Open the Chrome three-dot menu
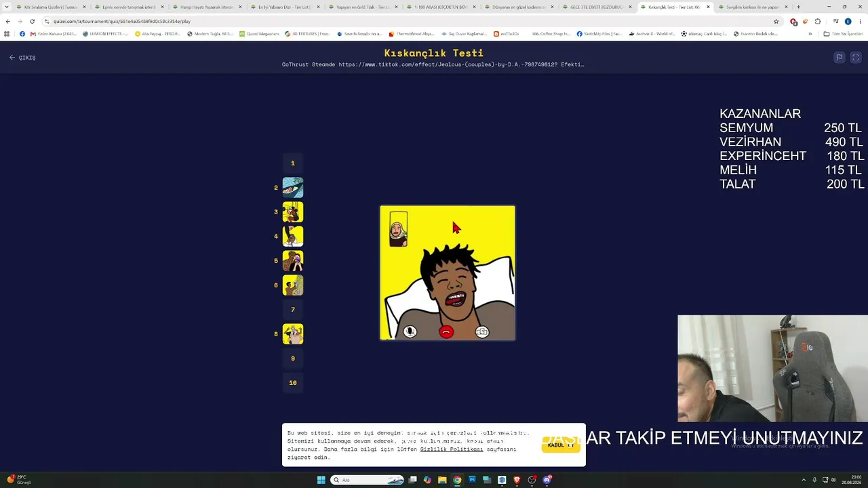 860,21
